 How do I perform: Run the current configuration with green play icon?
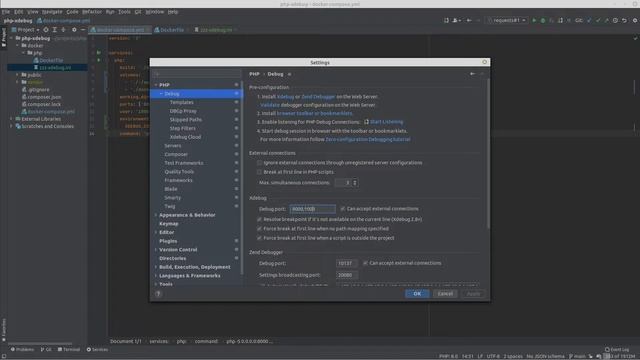click(534, 20)
